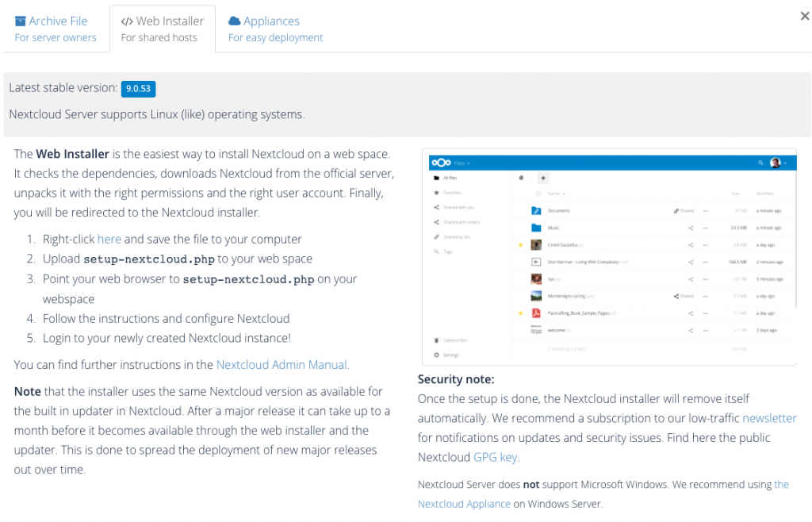Click the 'here' download link
Viewport: 812px width, 522px height.
[x=109, y=240]
